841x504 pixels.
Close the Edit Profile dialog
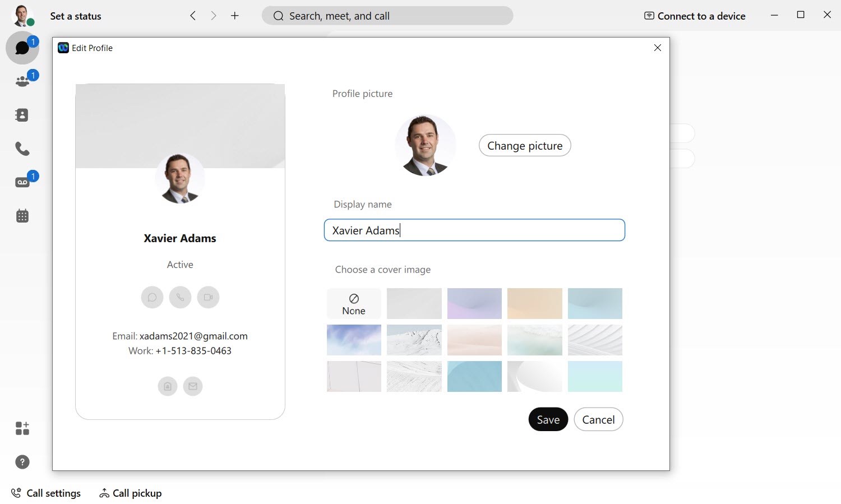(x=658, y=48)
